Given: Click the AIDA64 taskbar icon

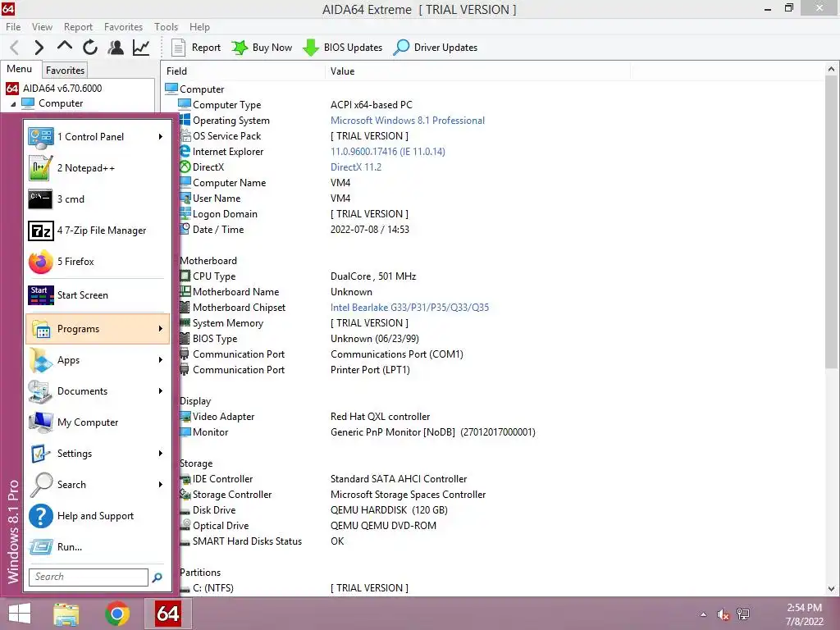Looking at the screenshot, I should click(x=167, y=614).
